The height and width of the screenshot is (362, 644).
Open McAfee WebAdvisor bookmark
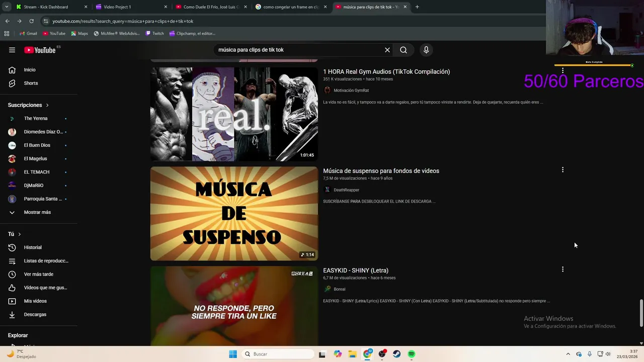[x=117, y=33]
